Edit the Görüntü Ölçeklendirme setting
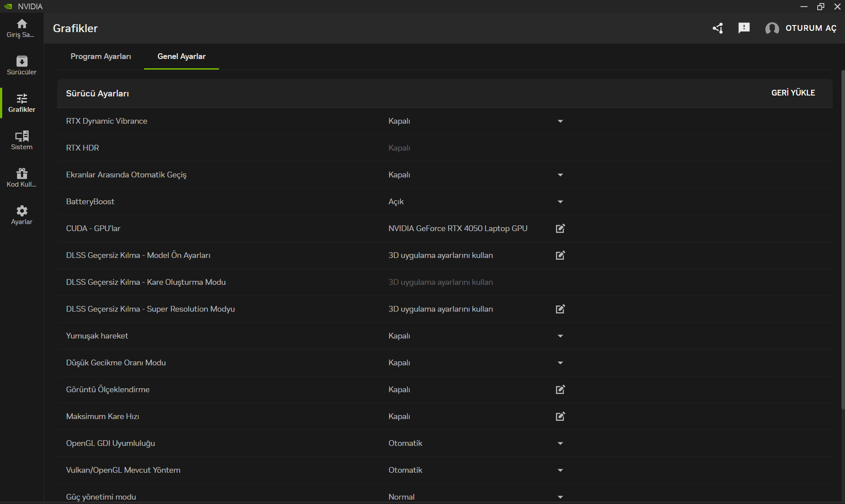This screenshot has height=504, width=845. pyautogui.click(x=560, y=390)
